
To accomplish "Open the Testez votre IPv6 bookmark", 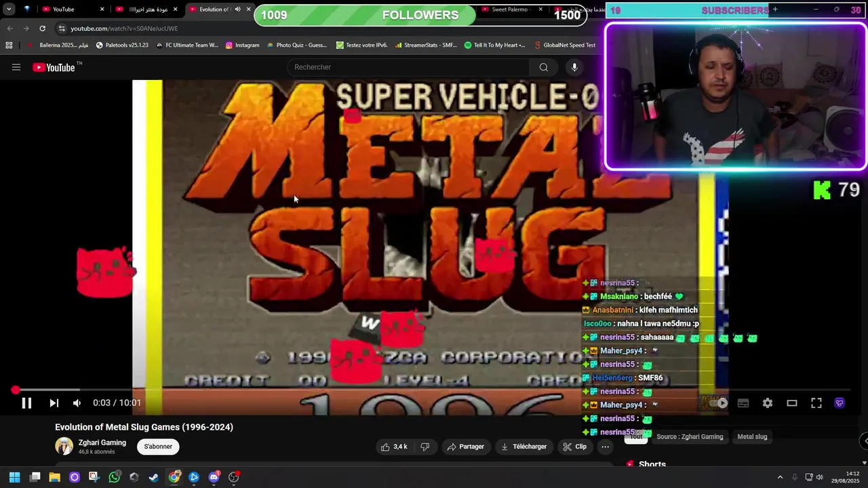I will point(362,45).
